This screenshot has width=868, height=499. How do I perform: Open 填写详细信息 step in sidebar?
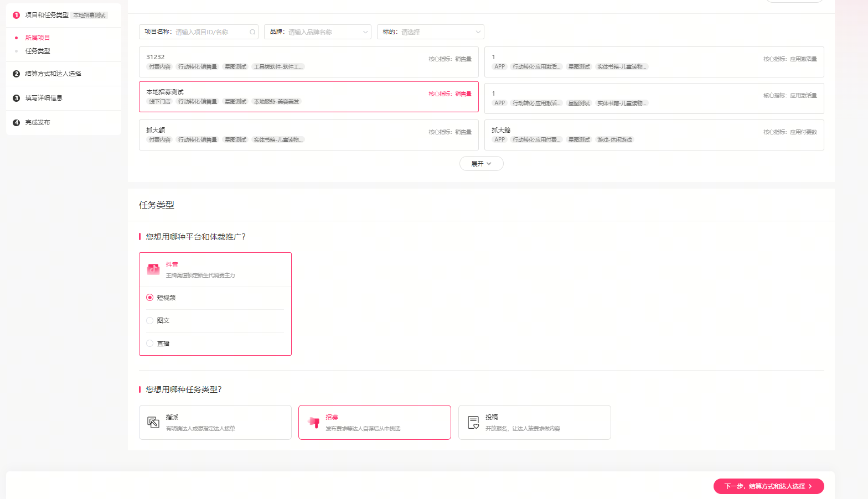(44, 98)
